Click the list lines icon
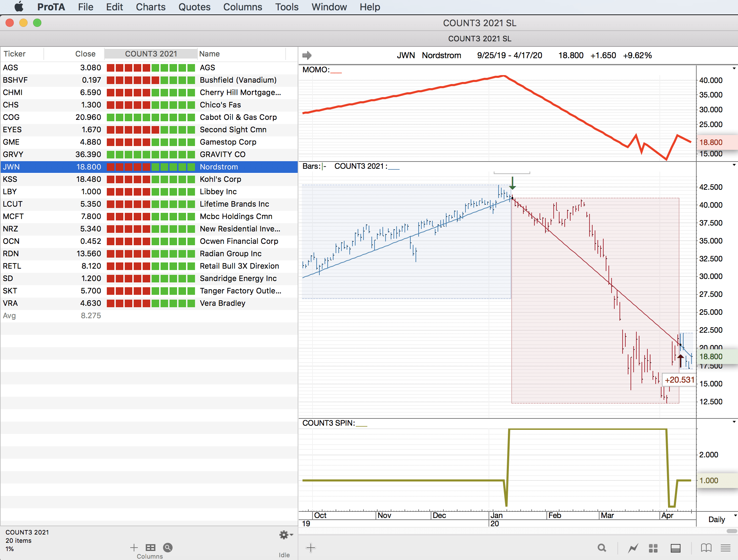The width and height of the screenshot is (738, 560). coord(726,548)
